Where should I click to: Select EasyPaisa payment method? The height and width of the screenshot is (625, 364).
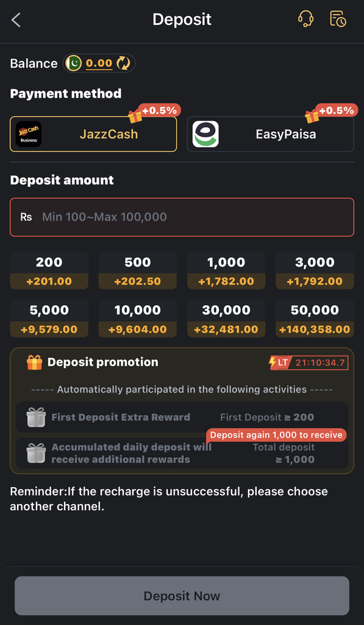point(271,134)
